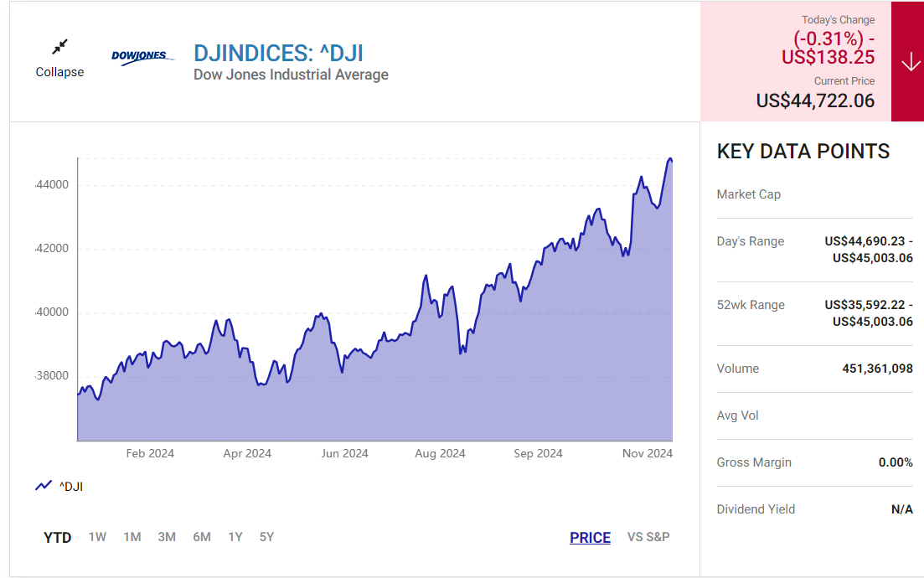The height and width of the screenshot is (578, 924).
Task: Click the 40000 y-axis label
Action: click(x=53, y=312)
